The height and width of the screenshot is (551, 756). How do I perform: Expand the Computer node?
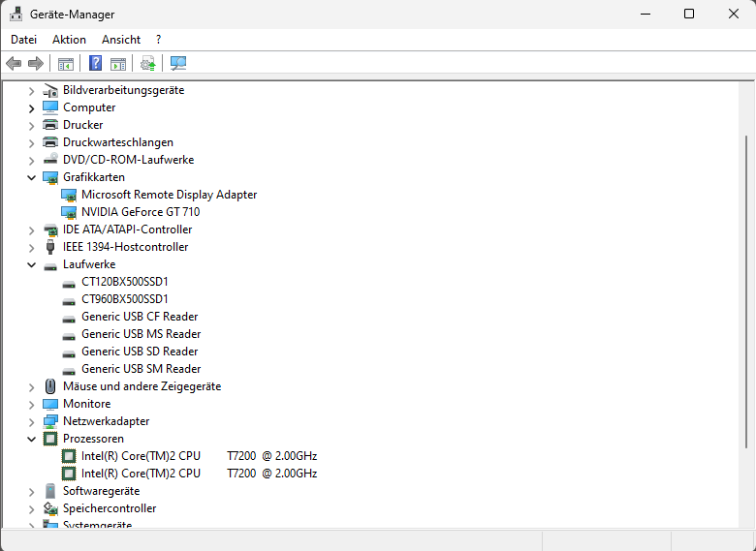(x=31, y=108)
